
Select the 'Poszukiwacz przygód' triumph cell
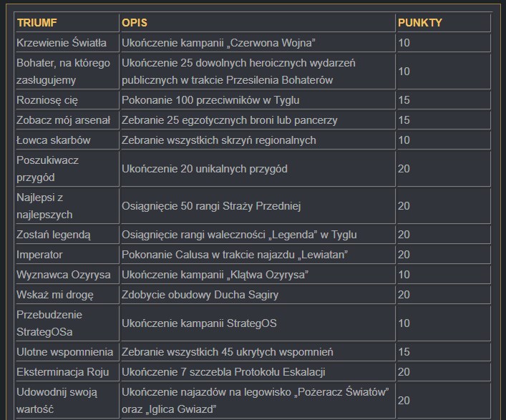click(47, 169)
